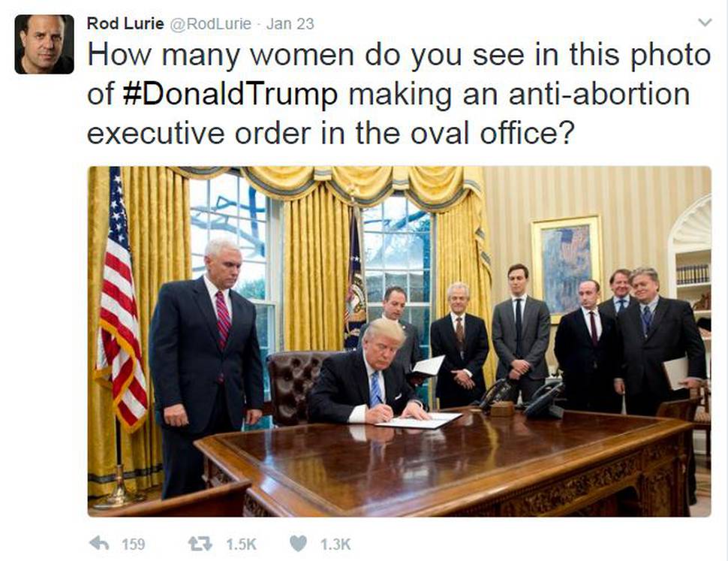Click the 159 replies count

point(134,544)
